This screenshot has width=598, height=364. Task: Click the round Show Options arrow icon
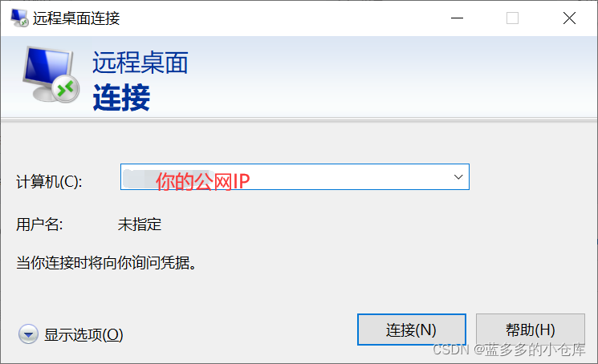[28, 334]
